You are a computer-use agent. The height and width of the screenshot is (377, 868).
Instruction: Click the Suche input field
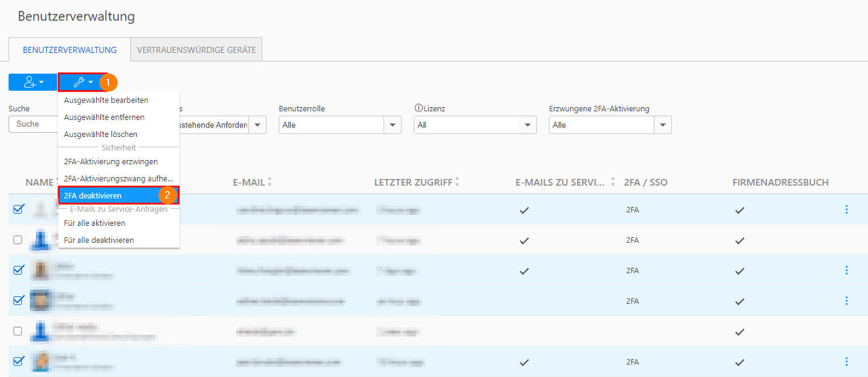tap(33, 124)
